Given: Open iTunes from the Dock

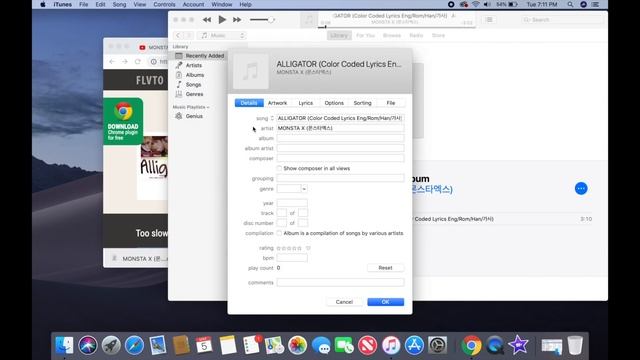Looking at the screenshot, I should tap(391, 345).
